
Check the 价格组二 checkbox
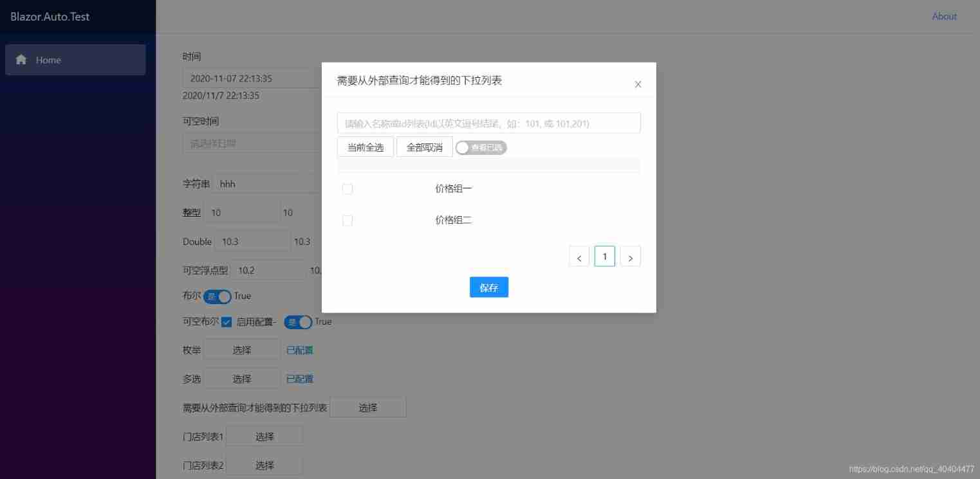[x=347, y=221]
